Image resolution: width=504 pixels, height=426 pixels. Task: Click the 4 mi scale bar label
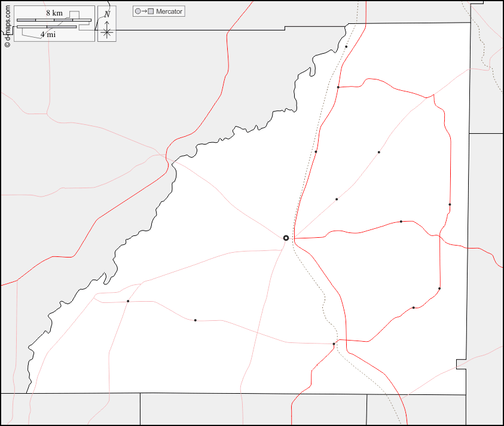point(48,35)
